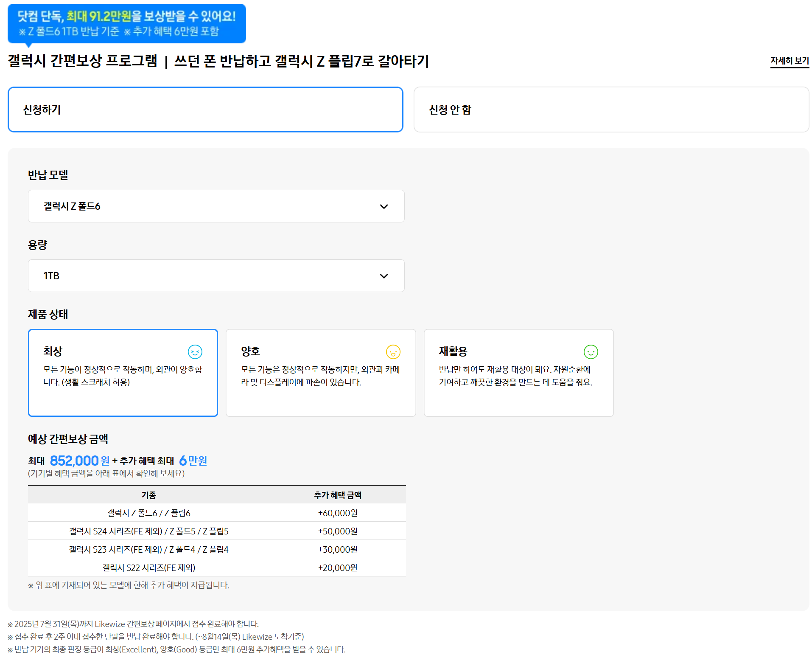Click the 추가 혜택 금액 column header
Viewport: 812px width, 666px height.
338,495
